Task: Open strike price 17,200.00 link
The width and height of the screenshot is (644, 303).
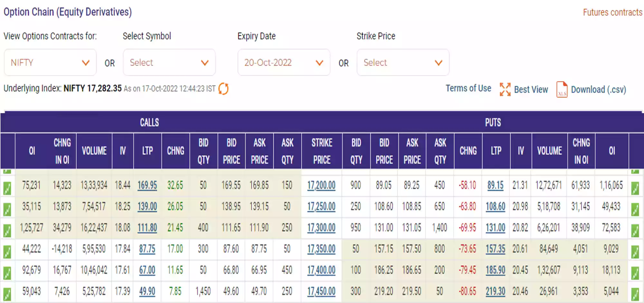Action: pos(321,185)
